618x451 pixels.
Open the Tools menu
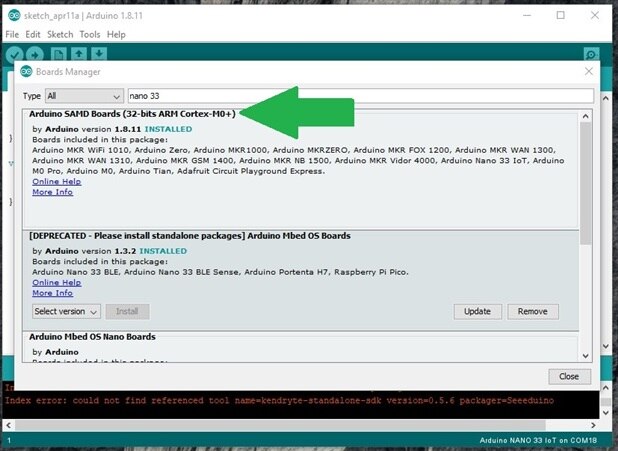(90, 34)
